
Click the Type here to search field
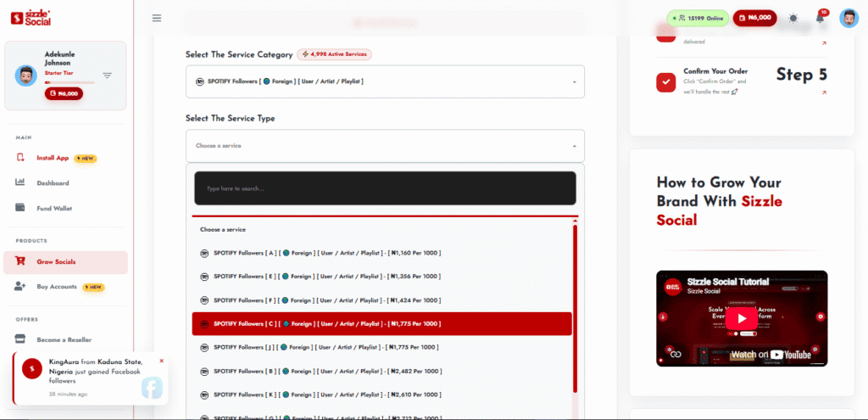(x=386, y=188)
